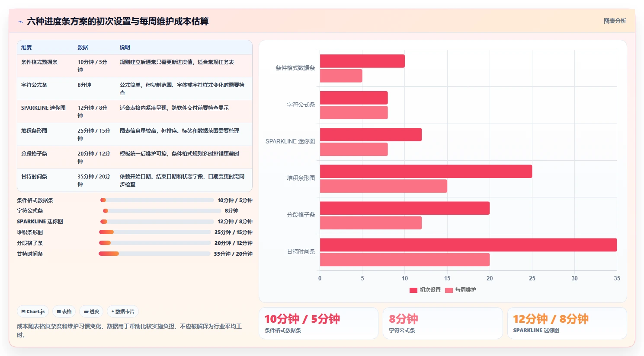Click the 堆积条形图 初次设置 chart bar
This screenshot has width=644, height=356.
[x=426, y=171]
